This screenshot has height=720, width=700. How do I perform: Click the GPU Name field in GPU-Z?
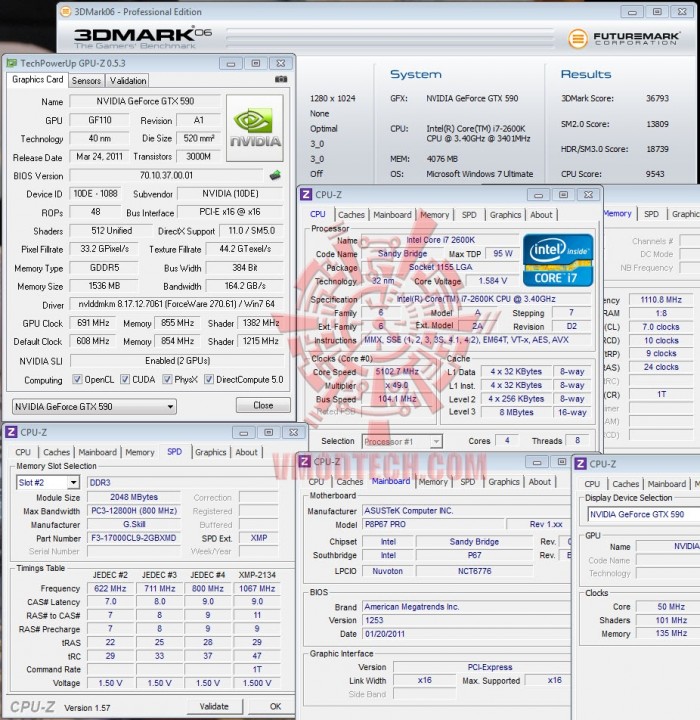[145, 101]
